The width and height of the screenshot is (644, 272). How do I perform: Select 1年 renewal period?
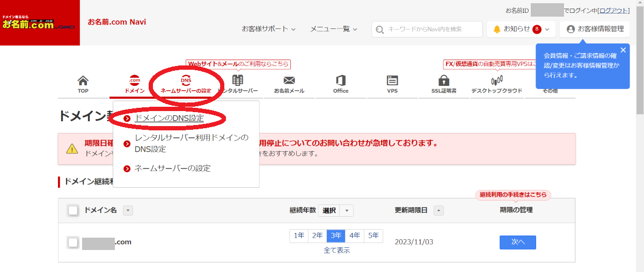pyautogui.click(x=299, y=236)
